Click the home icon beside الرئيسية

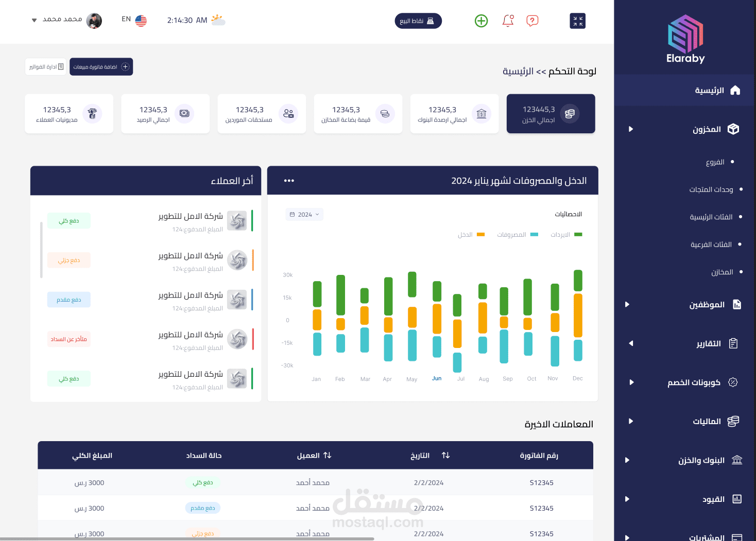pos(735,90)
